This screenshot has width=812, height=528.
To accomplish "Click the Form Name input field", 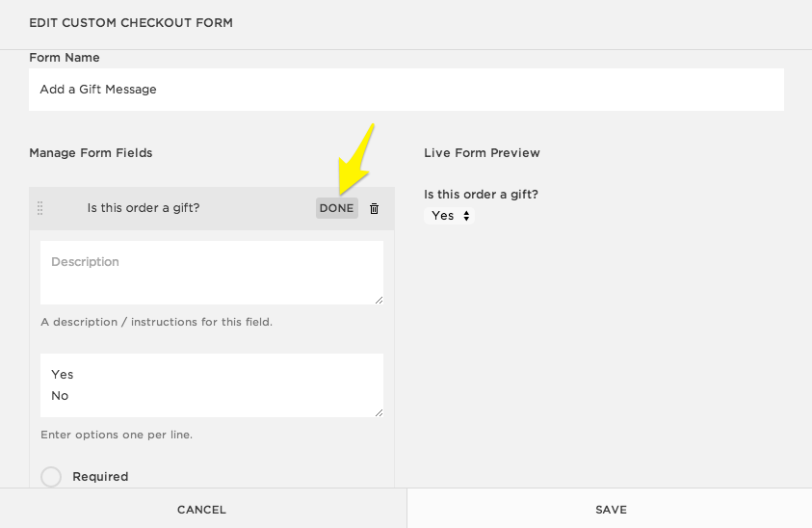I will (x=406, y=90).
